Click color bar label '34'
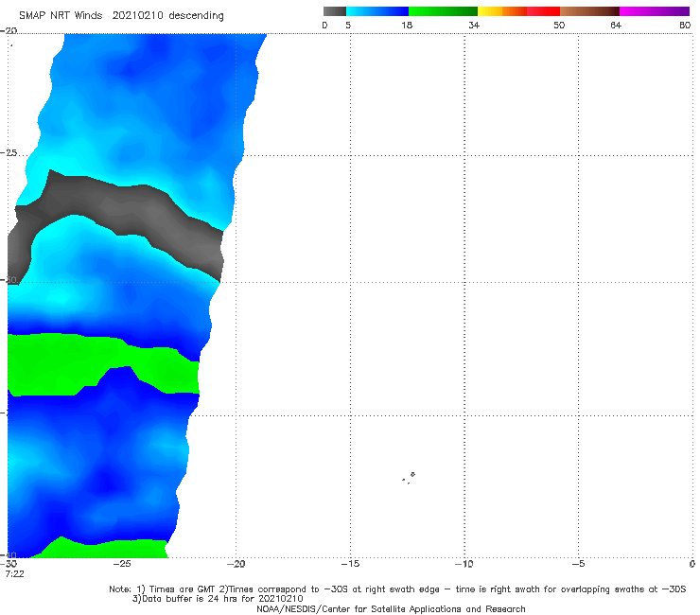700x615 pixels. pyautogui.click(x=474, y=26)
